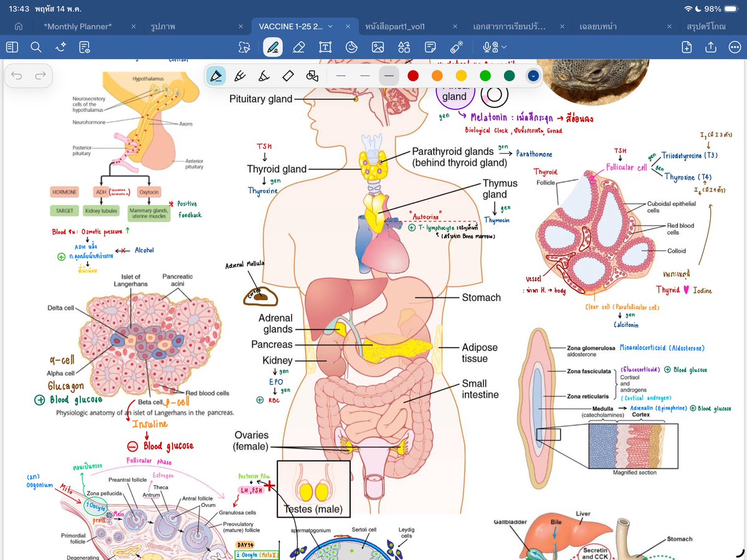Close the รูปภาพ tab
This screenshot has width=747, height=560.
click(x=240, y=27)
